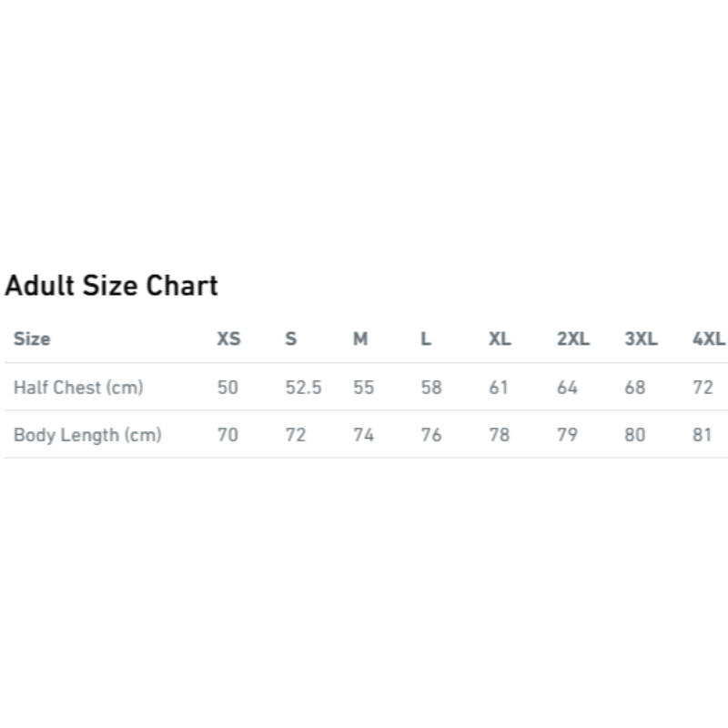Click the Half Chest (cm) row label
Image resolution: width=728 pixels, height=728 pixels.
pyautogui.click(x=78, y=388)
